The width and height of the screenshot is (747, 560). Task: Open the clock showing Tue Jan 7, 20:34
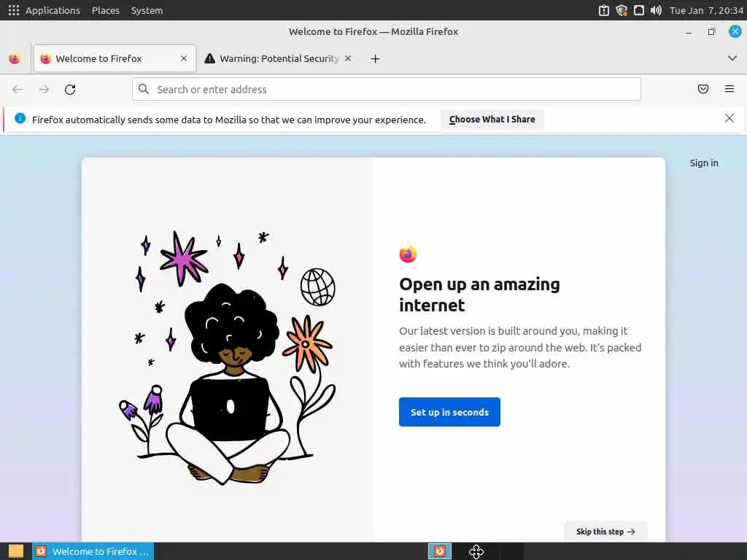[x=706, y=10]
